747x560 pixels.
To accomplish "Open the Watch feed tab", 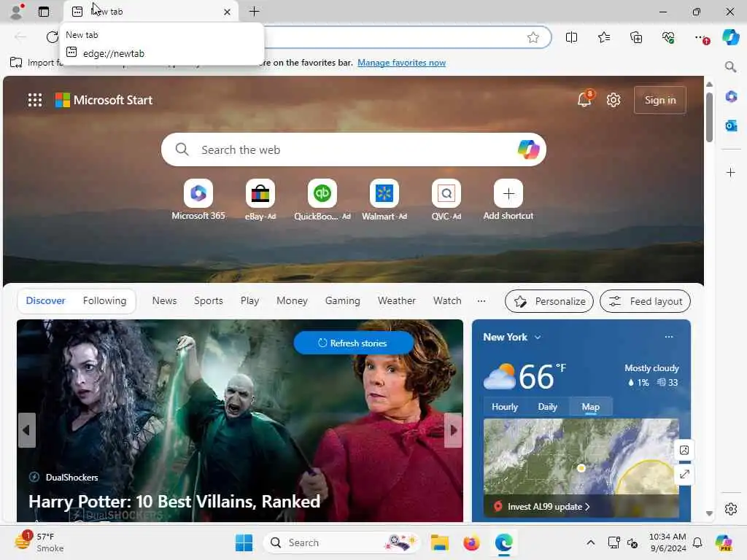I will click(x=447, y=301).
